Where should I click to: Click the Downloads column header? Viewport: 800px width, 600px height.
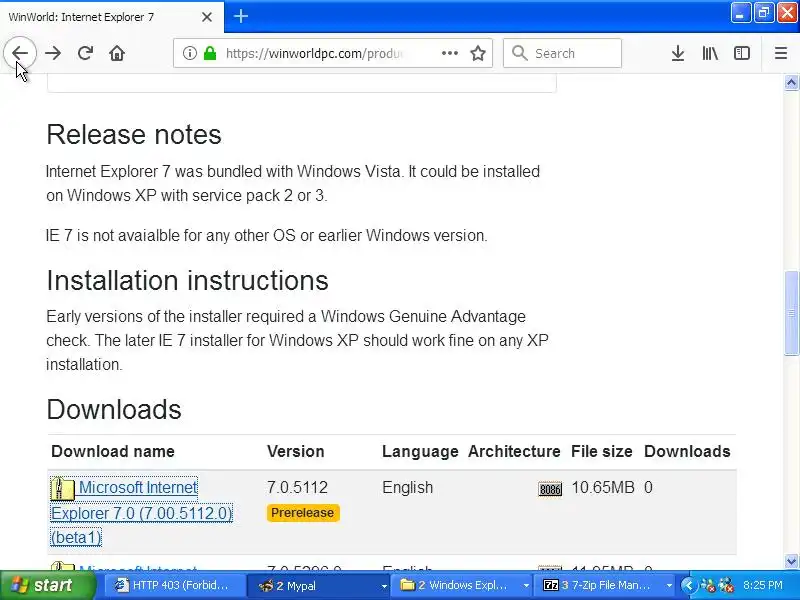pyautogui.click(x=687, y=451)
